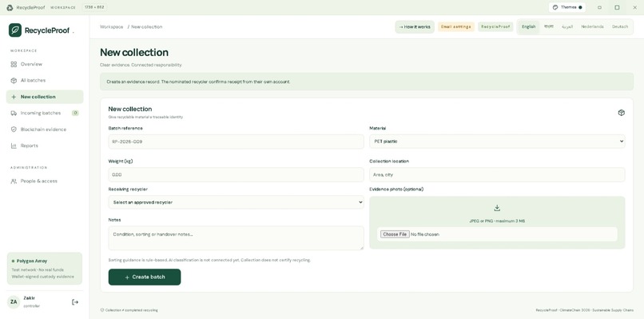Open Blockchain evidence in sidebar
Screen dimensions: 644x319
pyautogui.click(x=45, y=130)
